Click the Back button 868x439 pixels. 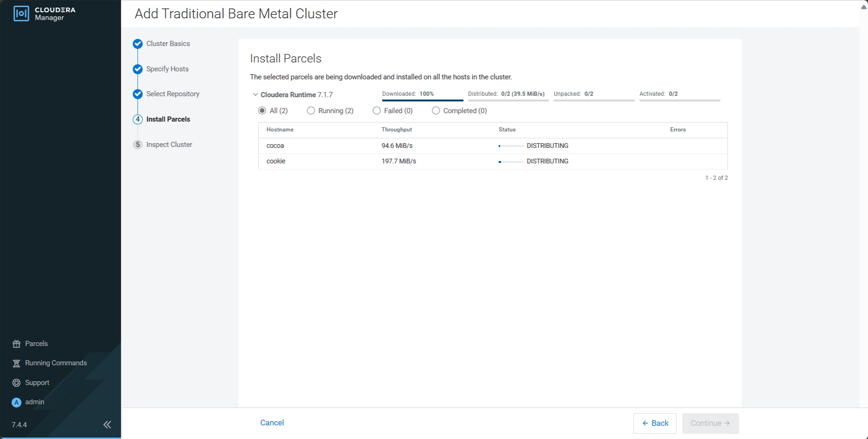click(655, 424)
